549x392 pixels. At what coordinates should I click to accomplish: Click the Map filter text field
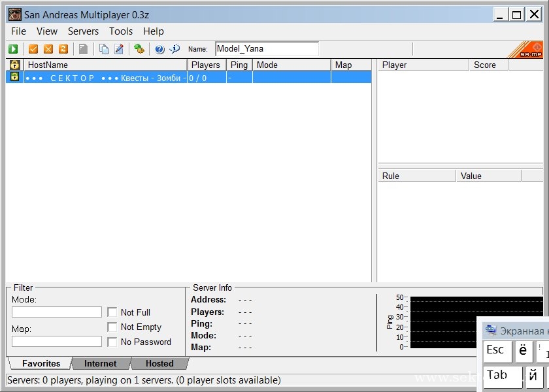tap(57, 341)
